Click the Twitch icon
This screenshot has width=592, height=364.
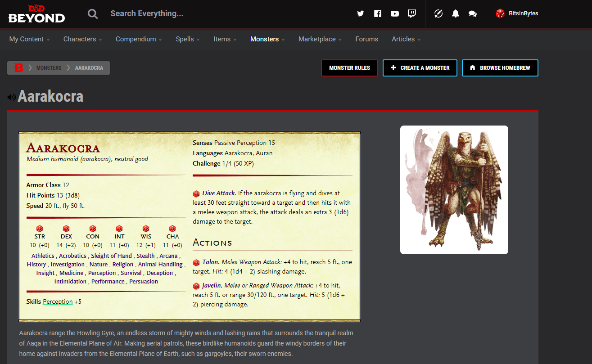[x=412, y=13]
